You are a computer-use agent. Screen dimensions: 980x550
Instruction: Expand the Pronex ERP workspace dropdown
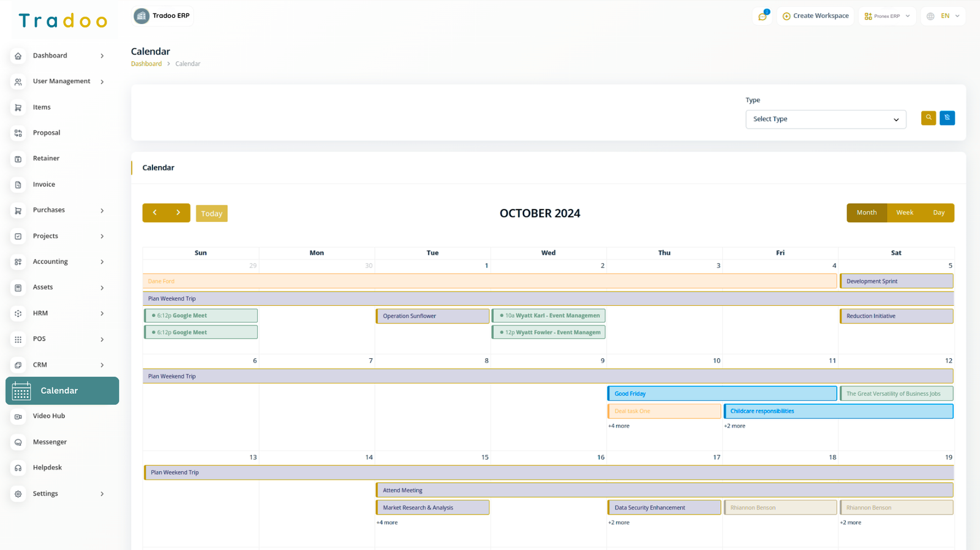[x=887, y=16]
